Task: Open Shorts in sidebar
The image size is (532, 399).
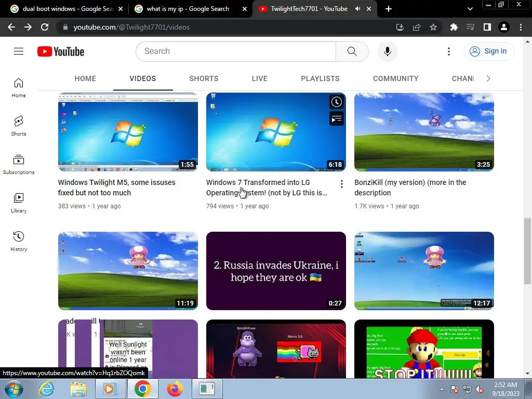Action: (x=19, y=126)
